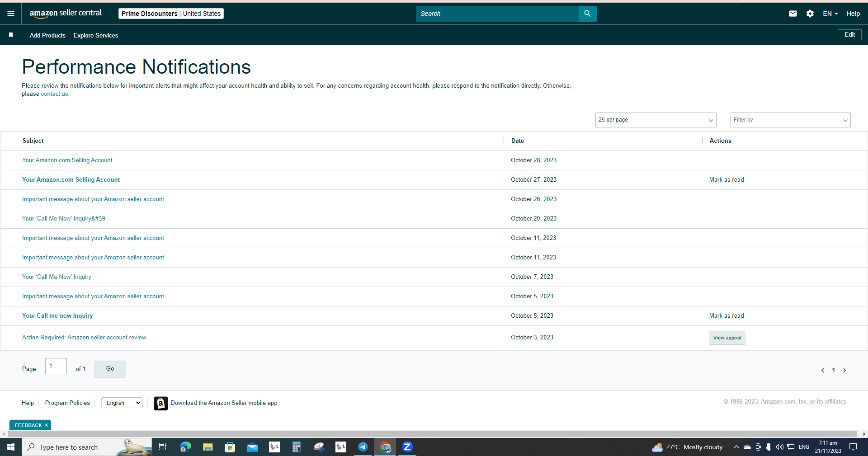The height and width of the screenshot is (456, 868).
Task: Open Explore Services menu item
Action: [x=96, y=35]
